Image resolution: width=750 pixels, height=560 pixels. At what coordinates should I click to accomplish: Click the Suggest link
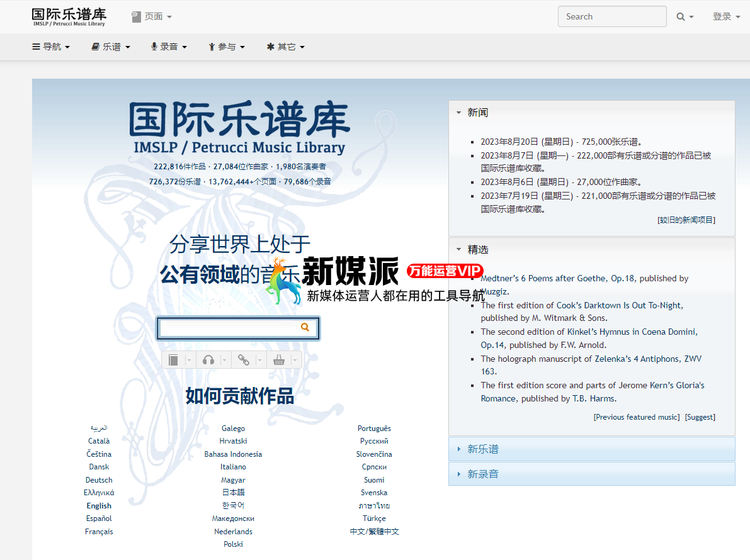click(700, 417)
